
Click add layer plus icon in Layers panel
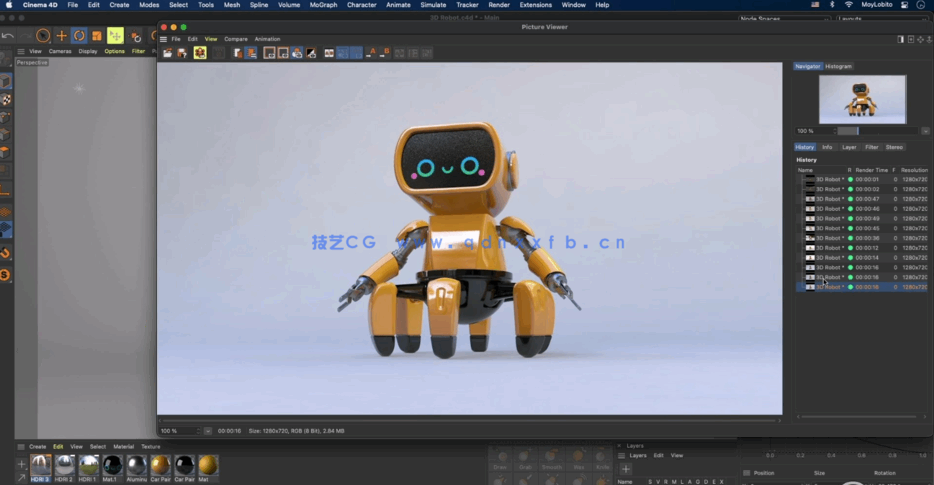point(626,469)
